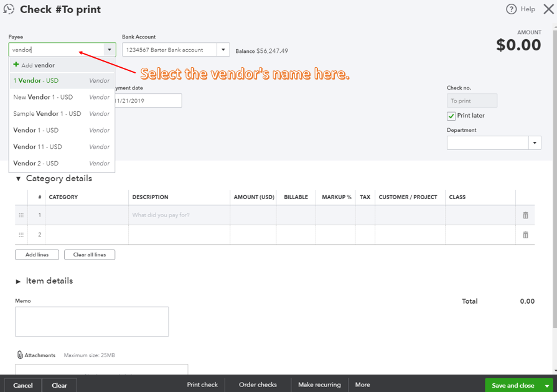Screen dimensions: 557x392
Task: Click Add vendor in payee list
Action: pyautogui.click(x=62, y=65)
